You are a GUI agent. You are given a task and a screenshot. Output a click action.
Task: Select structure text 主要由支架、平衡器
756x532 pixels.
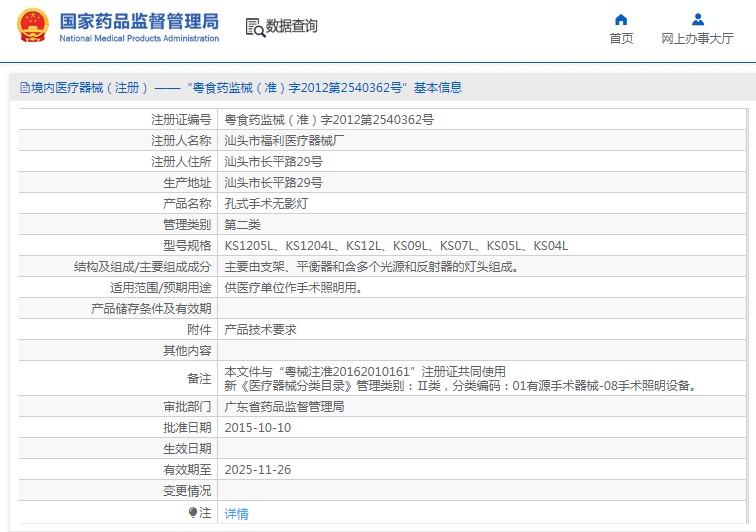[372, 266]
